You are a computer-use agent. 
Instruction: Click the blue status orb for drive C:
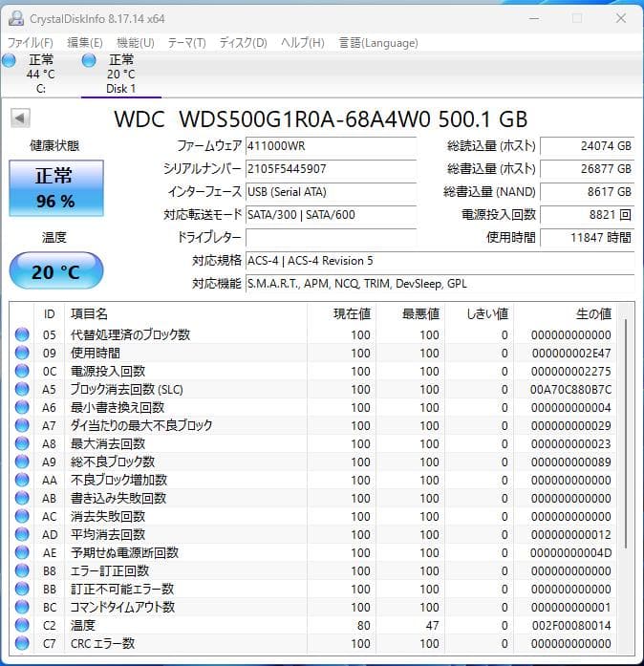(9, 61)
